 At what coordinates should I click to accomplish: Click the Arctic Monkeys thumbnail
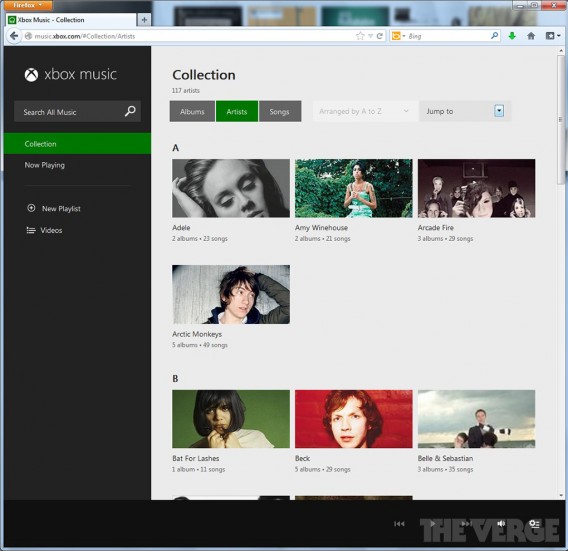point(231,294)
